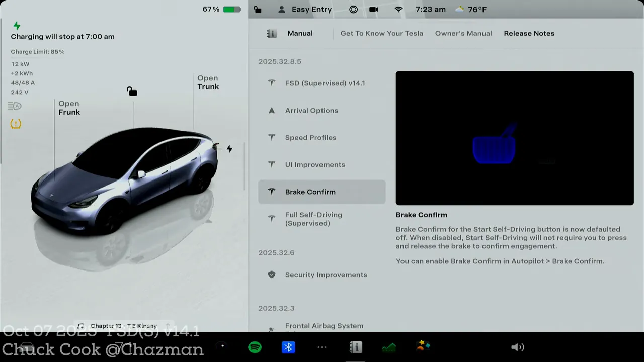Toggle the auto high beam headlight indicator

15,106
